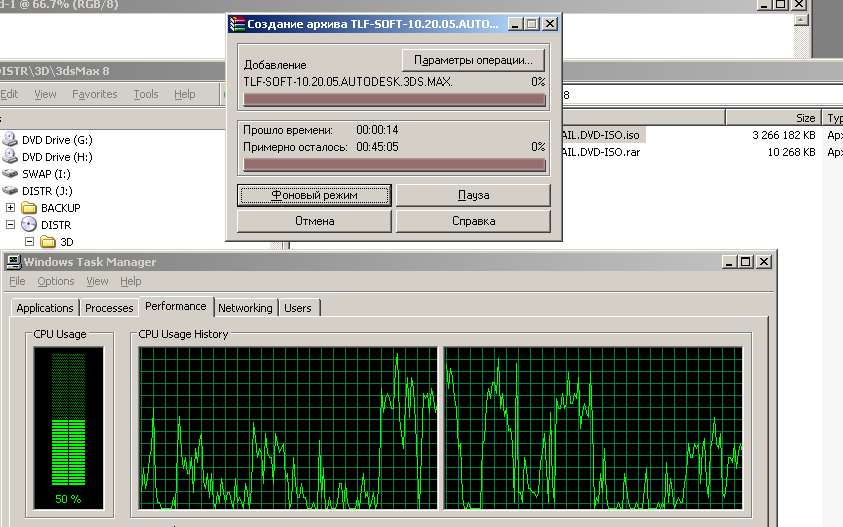
Task: Close the archive creation dialog
Action: [x=549, y=24]
